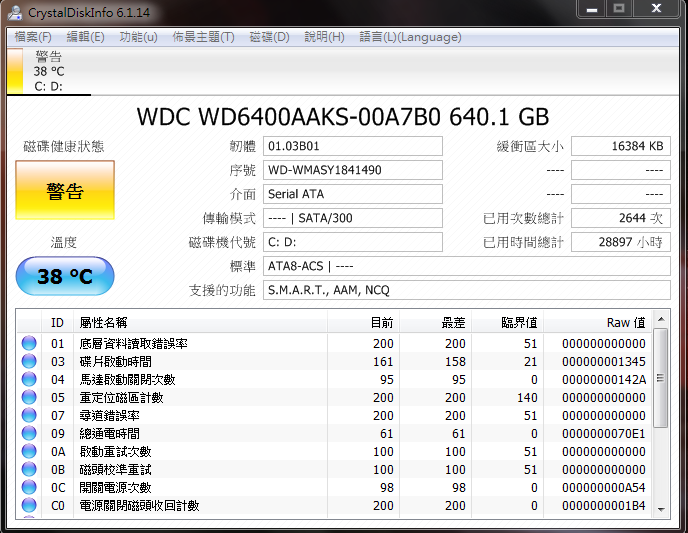Click status circle for attribute C0

29,505
